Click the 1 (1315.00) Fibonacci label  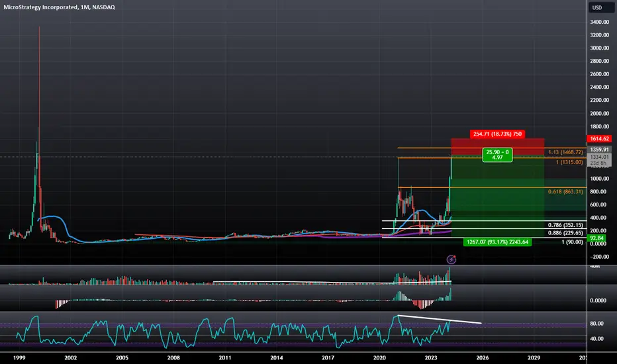569,162
